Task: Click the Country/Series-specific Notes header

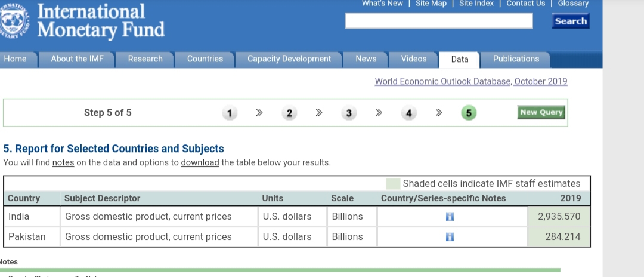Action: 452,199
